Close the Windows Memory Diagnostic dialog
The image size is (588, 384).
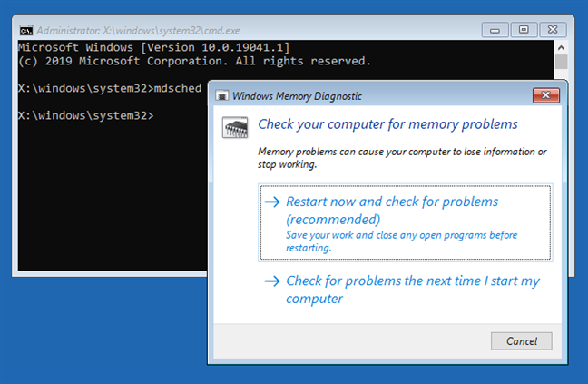[545, 94]
